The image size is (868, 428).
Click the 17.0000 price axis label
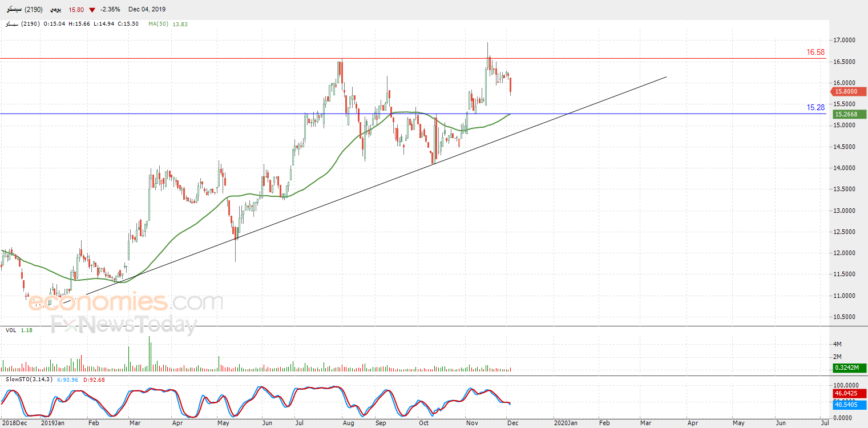(x=845, y=41)
